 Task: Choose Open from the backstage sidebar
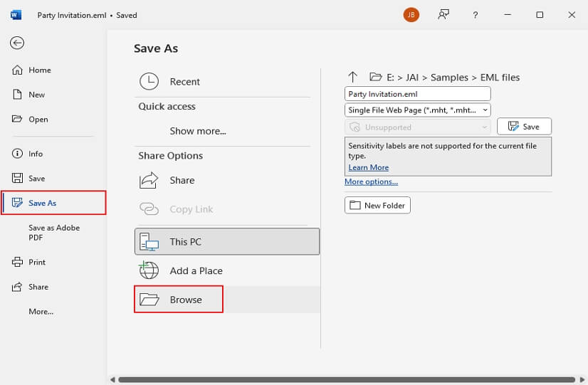click(x=38, y=119)
